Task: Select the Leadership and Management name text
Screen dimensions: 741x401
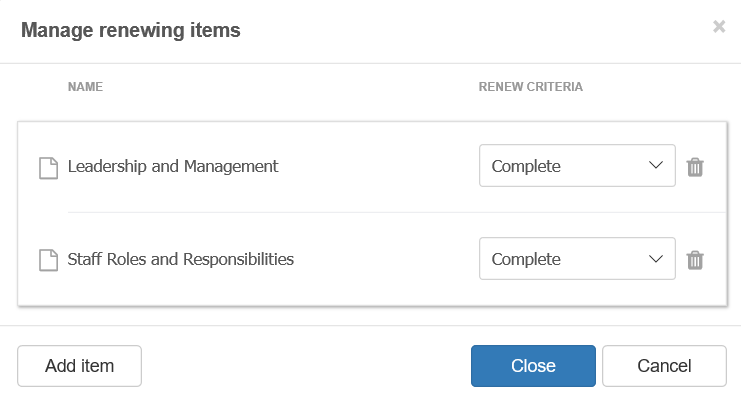Action: [x=173, y=166]
